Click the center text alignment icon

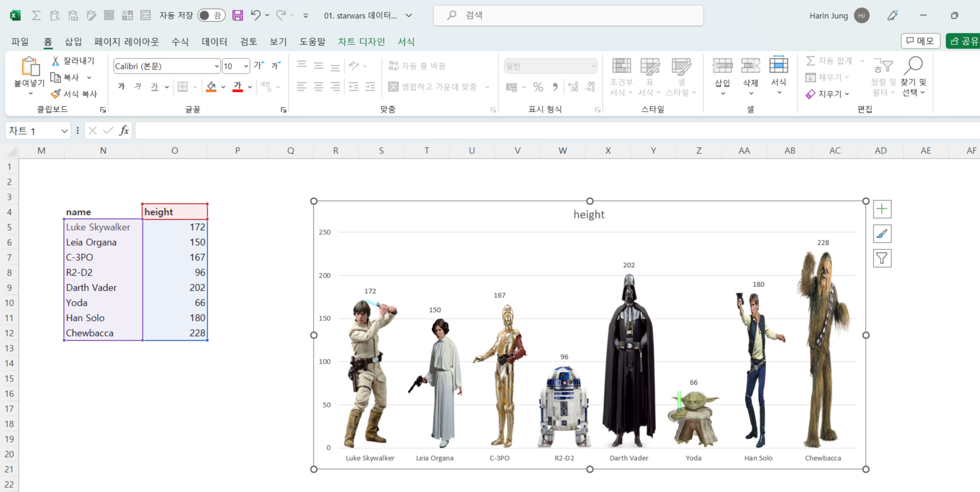coord(318,87)
